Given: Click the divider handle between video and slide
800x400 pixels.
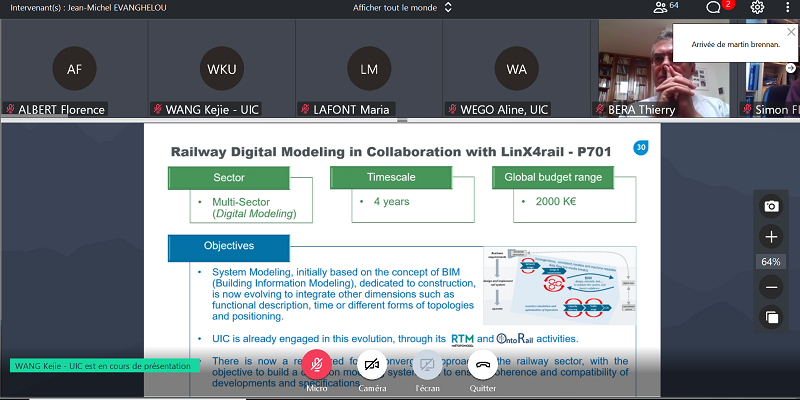Looking at the screenshot, I should point(402,120).
